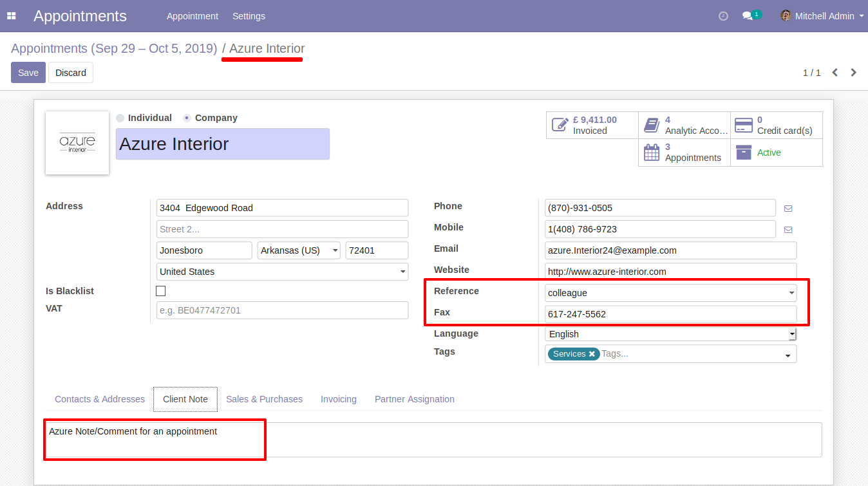
Task: Click the Invoiced pencil icon
Action: (x=560, y=125)
